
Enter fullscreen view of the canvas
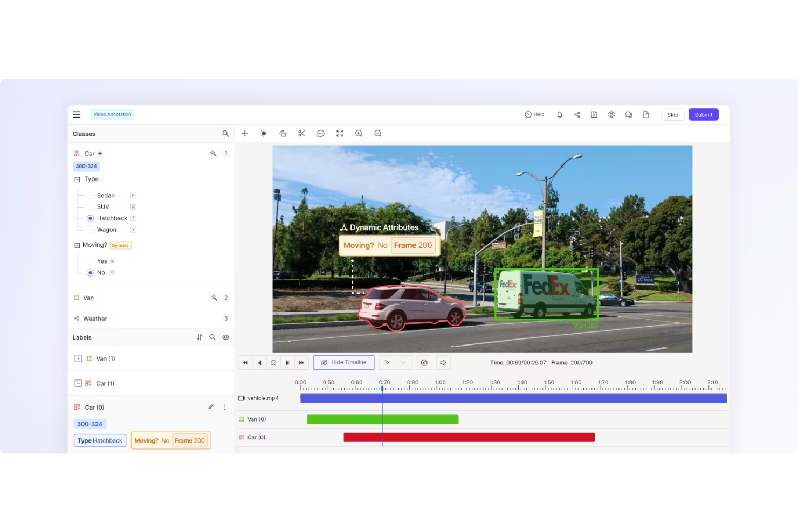coord(339,133)
